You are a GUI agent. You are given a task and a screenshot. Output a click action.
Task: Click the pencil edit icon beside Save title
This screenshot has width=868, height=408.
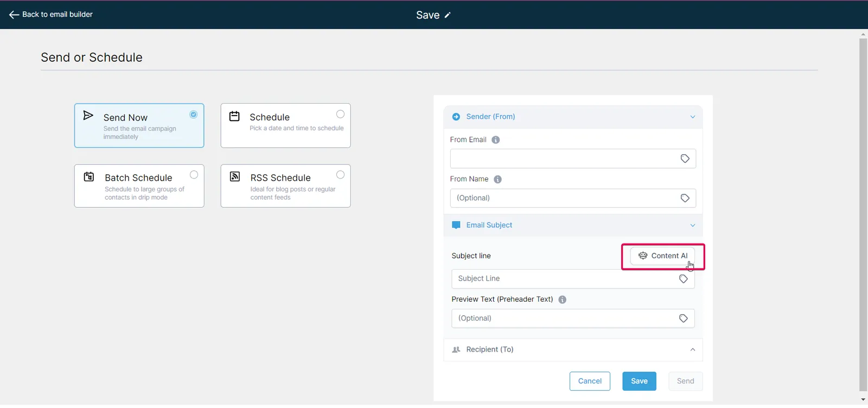point(448,15)
